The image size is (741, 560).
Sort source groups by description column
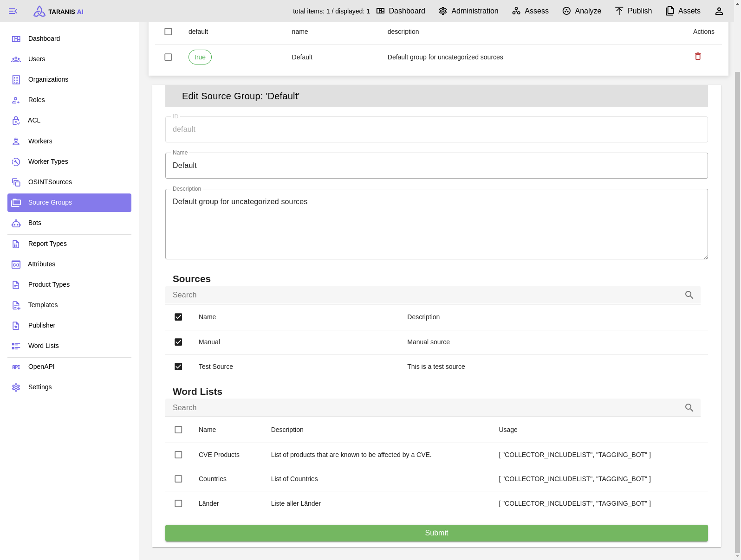click(x=403, y=32)
